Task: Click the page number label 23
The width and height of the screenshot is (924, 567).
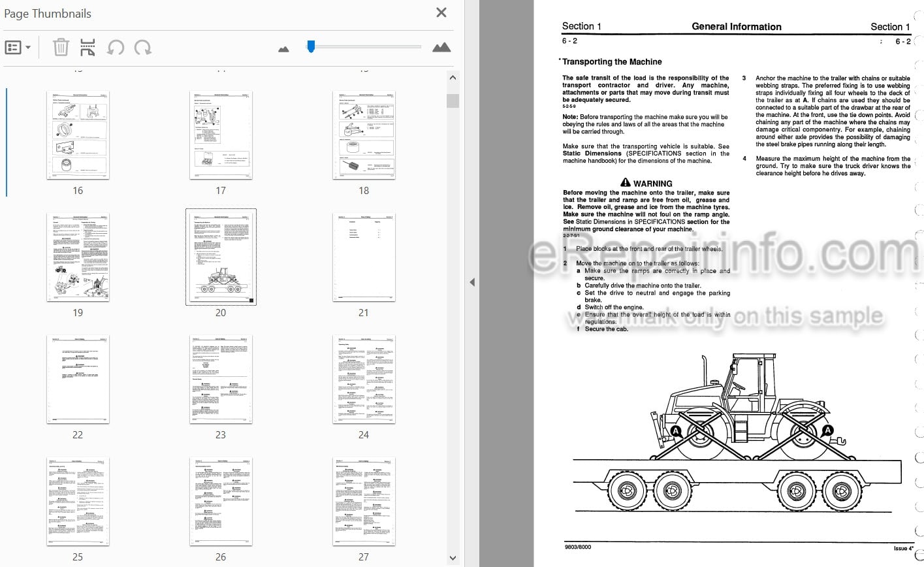Action: [221, 435]
